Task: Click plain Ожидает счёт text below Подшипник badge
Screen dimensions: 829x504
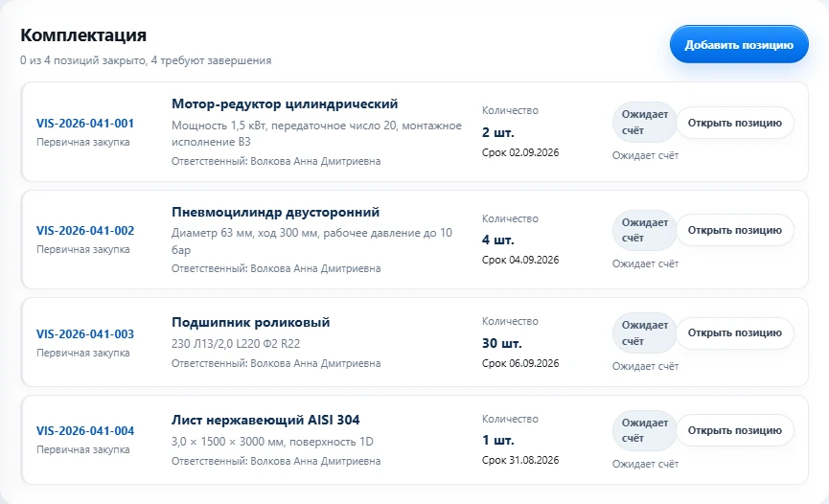Action: (646, 366)
